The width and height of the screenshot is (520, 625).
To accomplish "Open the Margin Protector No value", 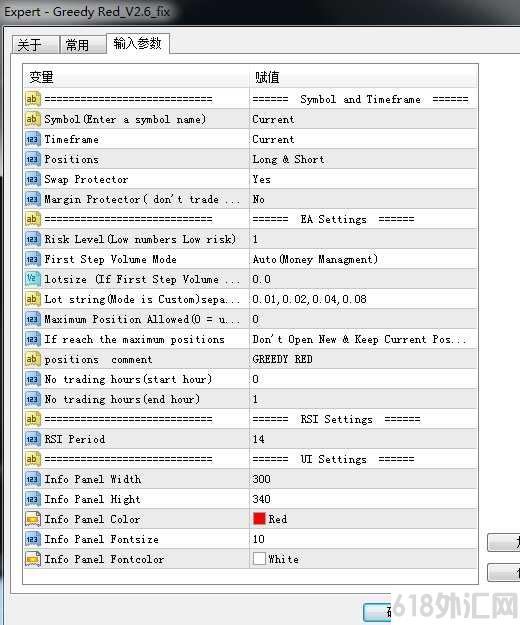I will click(363, 199).
